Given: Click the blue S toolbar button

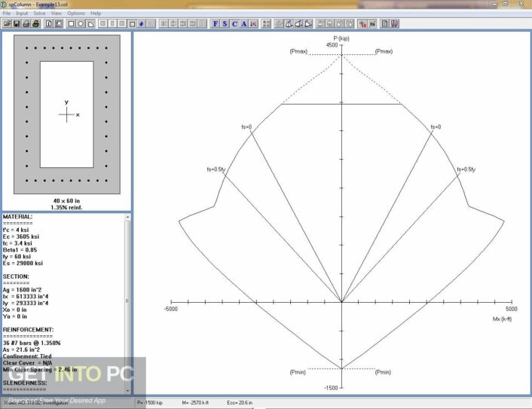Looking at the screenshot, I should (x=225, y=24).
